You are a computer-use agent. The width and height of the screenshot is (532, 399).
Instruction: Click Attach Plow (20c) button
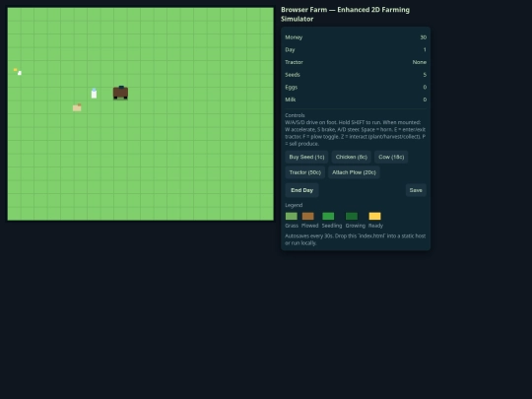point(354,172)
